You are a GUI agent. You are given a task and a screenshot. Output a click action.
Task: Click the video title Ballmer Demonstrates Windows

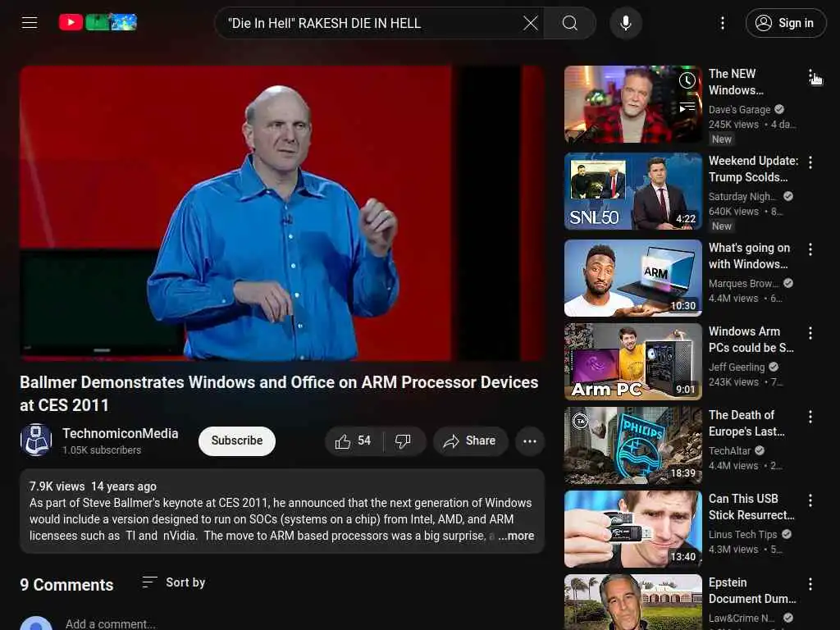pos(279,393)
